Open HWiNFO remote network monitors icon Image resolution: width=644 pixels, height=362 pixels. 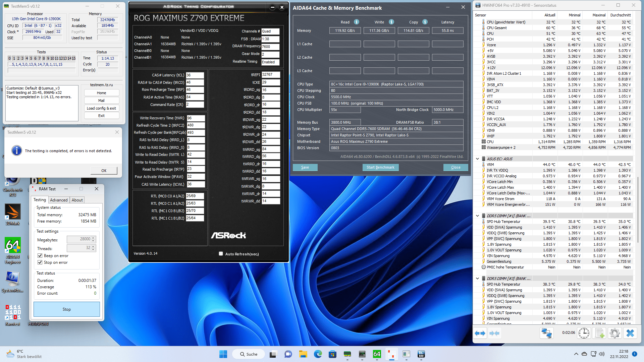point(547,333)
